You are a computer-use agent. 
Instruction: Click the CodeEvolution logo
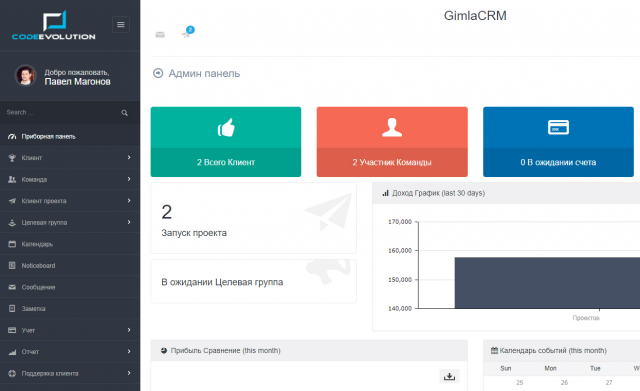point(54,26)
